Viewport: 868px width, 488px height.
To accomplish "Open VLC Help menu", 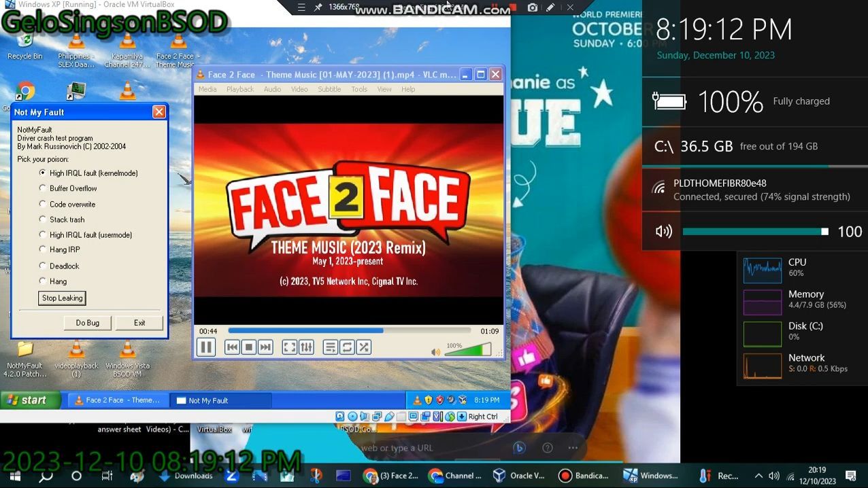I will [x=408, y=89].
